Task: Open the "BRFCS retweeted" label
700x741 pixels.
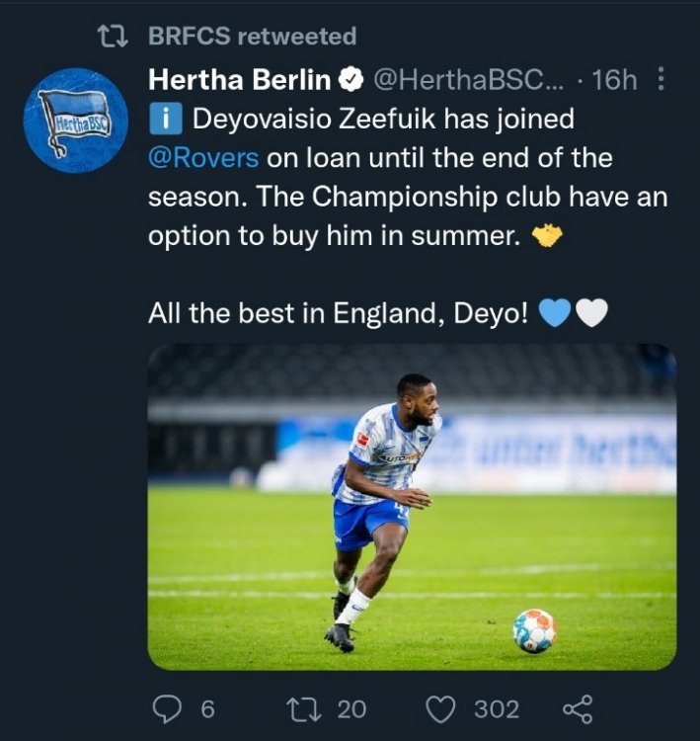Action: coord(252,37)
